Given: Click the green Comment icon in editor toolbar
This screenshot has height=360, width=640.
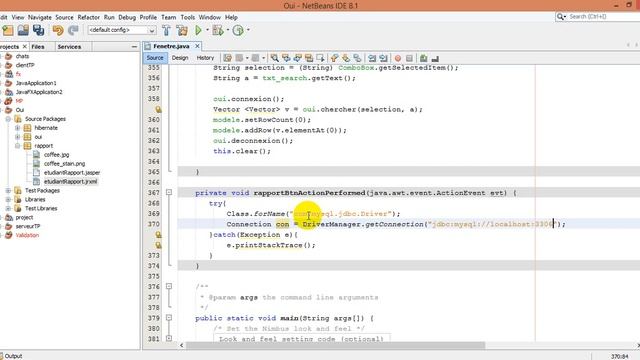Looking at the screenshot, I should click(424, 58).
